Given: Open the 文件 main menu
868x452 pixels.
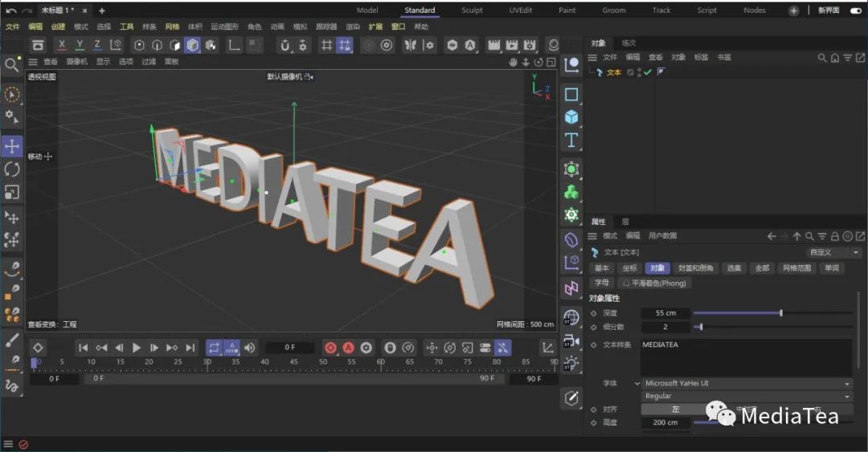Looking at the screenshot, I should (12, 26).
